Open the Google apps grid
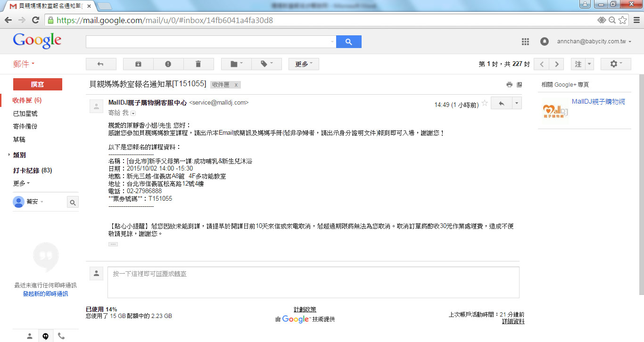Image resolution: width=644 pixels, height=342 pixels. 525,41
